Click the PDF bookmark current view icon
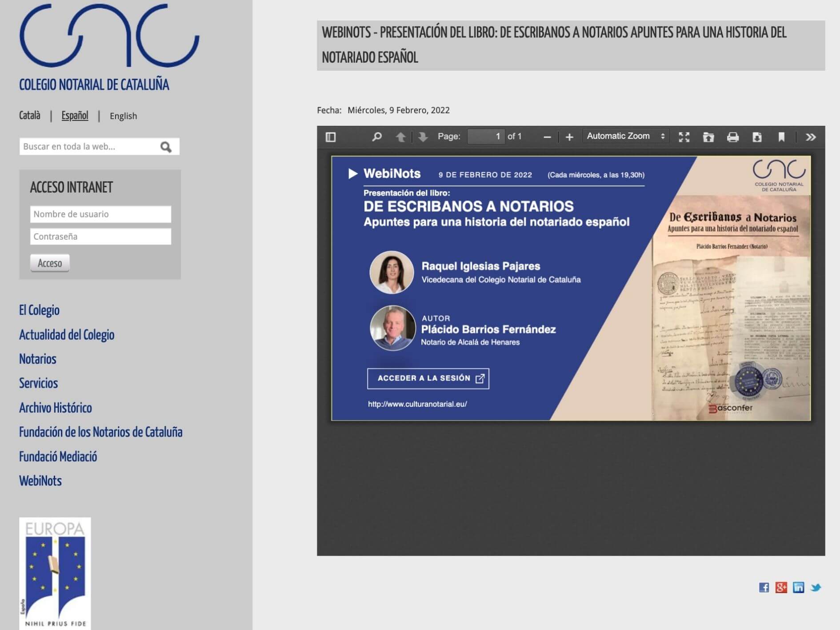 click(781, 137)
